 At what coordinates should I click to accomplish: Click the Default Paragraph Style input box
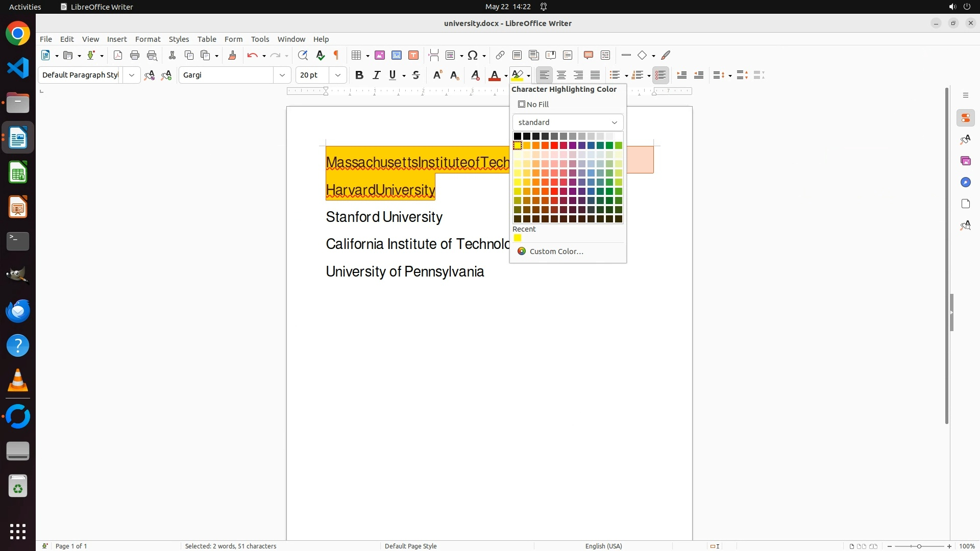[80, 75]
